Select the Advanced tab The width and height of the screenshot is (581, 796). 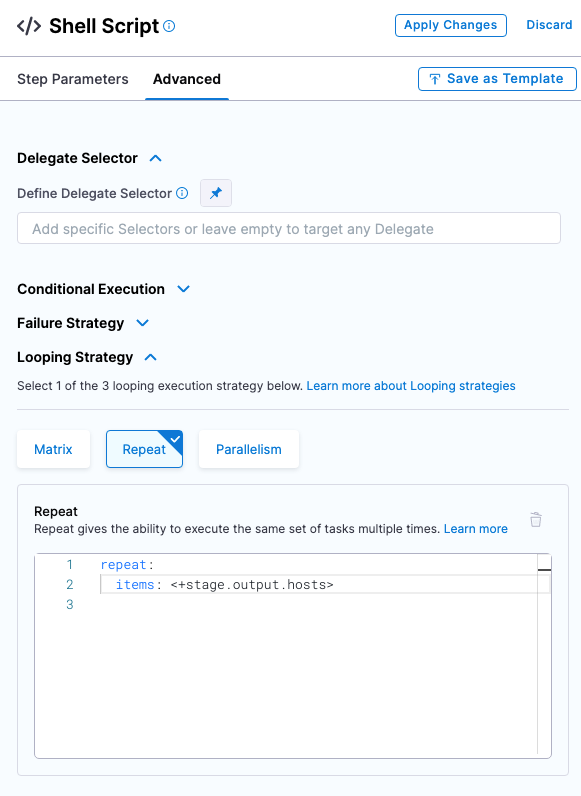(x=187, y=79)
